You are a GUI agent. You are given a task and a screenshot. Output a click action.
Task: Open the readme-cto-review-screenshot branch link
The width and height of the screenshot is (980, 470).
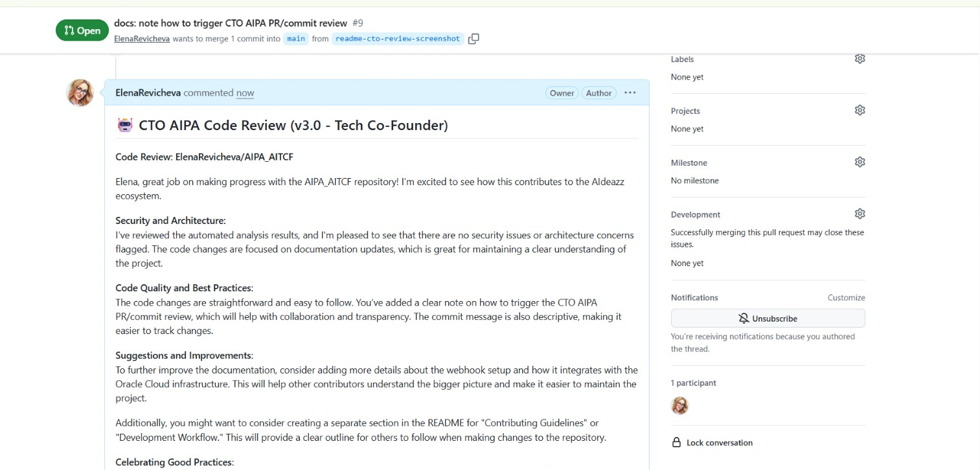click(398, 39)
